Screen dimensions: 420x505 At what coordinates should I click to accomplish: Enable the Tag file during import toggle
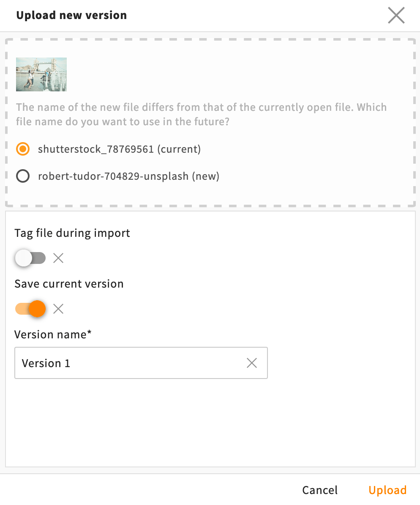click(30, 258)
